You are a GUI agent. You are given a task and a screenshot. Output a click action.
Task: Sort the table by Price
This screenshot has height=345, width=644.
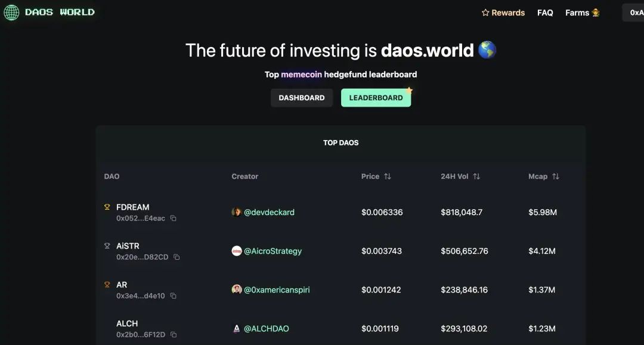388,176
